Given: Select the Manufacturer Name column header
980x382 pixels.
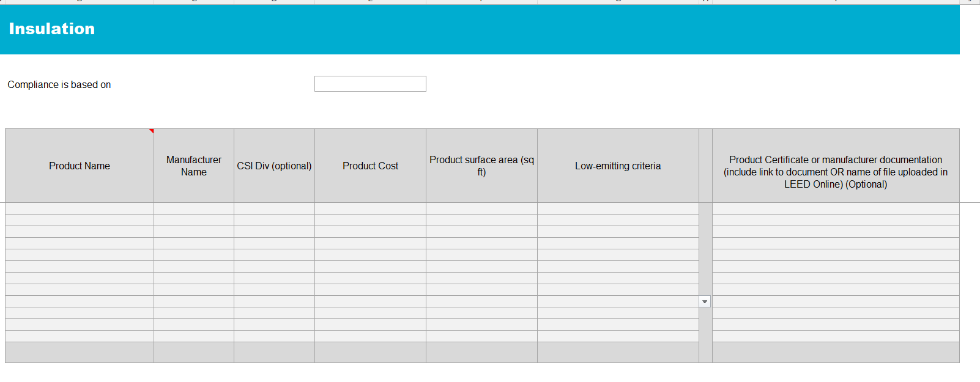Looking at the screenshot, I should pos(194,166).
